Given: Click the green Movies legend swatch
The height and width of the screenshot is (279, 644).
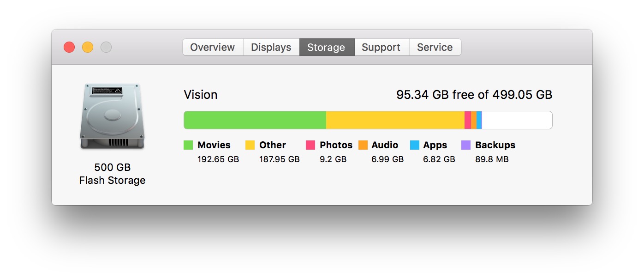Looking at the screenshot, I should coord(188,145).
